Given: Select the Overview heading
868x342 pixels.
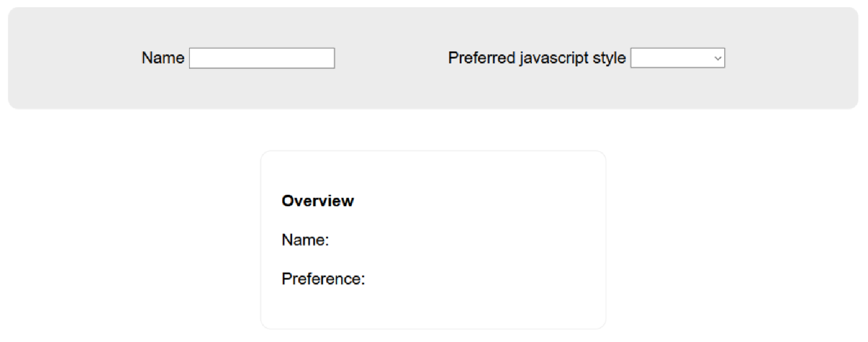Looking at the screenshot, I should click(317, 201).
